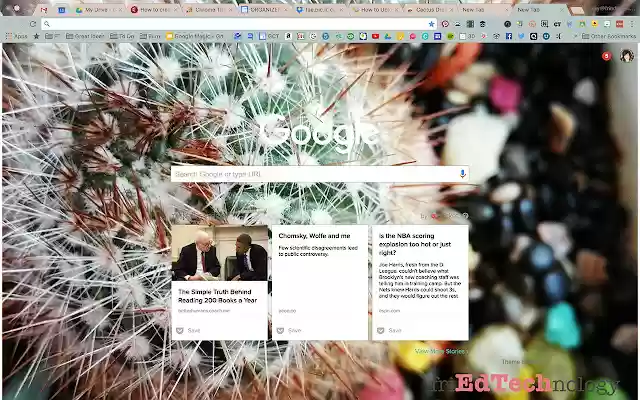Expand the Great Ideas bookmark folder

[85, 36]
